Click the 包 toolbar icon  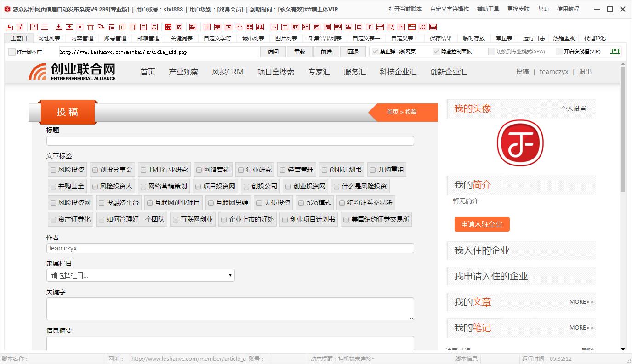317,27
